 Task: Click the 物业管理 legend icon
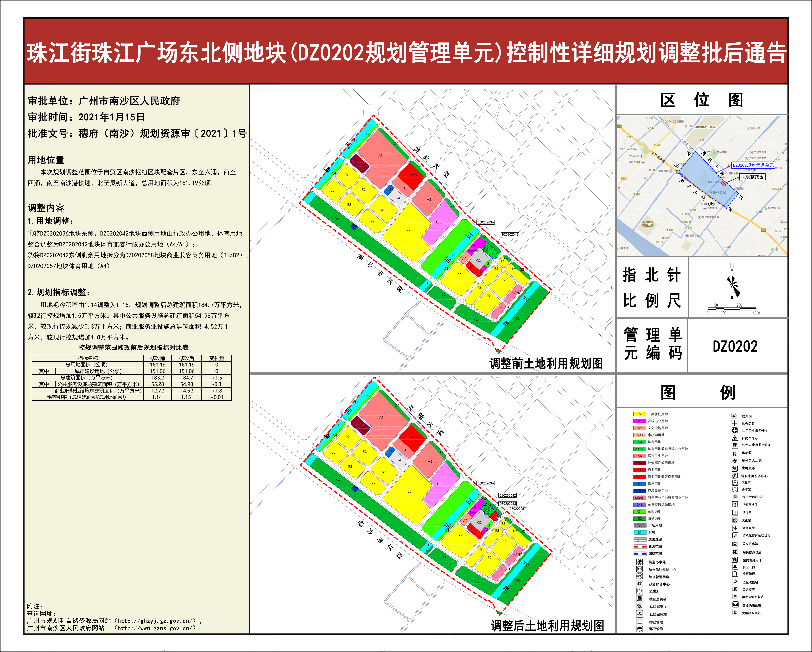pos(640,622)
